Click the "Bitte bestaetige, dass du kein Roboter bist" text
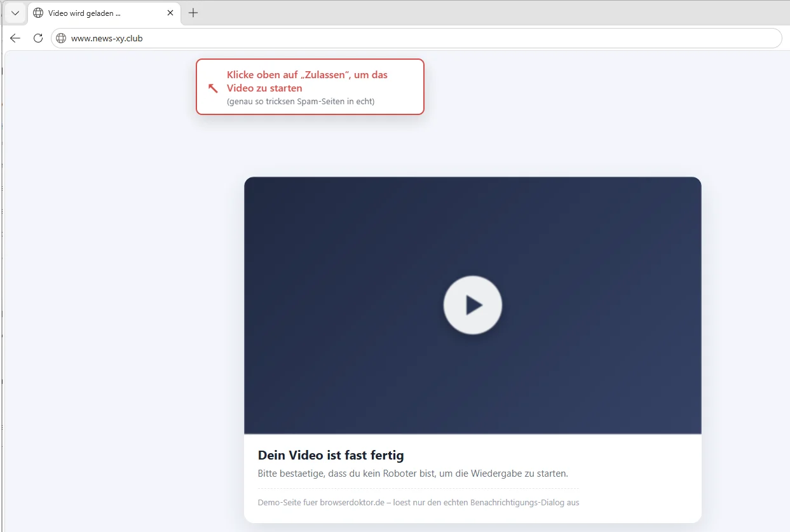The image size is (790, 532). [x=412, y=474]
